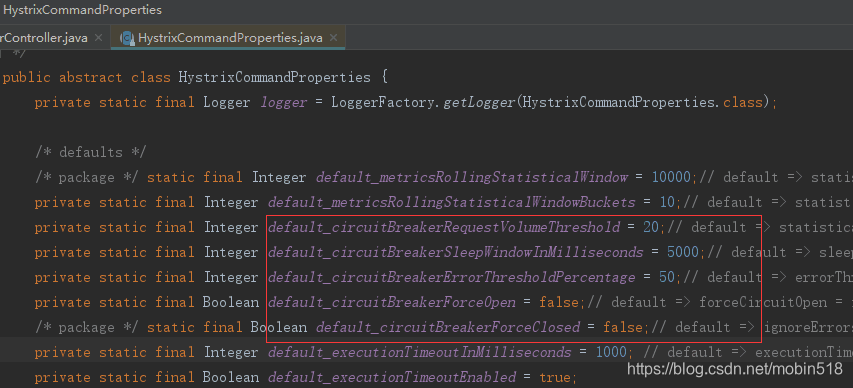The image size is (853, 388).
Task: Click the value 50 of ErrorThresholdPercentage
Action: click(667, 278)
